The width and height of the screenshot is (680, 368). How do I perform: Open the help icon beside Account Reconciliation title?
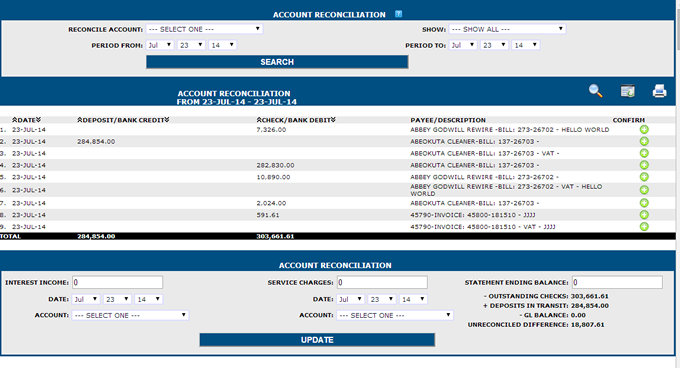(x=399, y=14)
